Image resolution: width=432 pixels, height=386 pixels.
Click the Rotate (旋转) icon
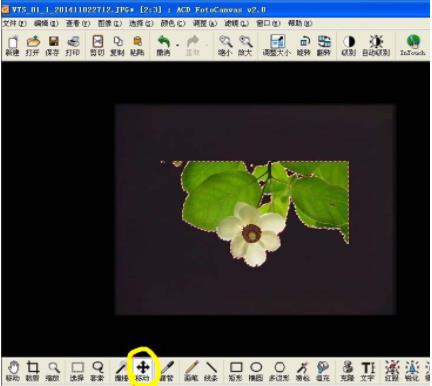point(304,42)
